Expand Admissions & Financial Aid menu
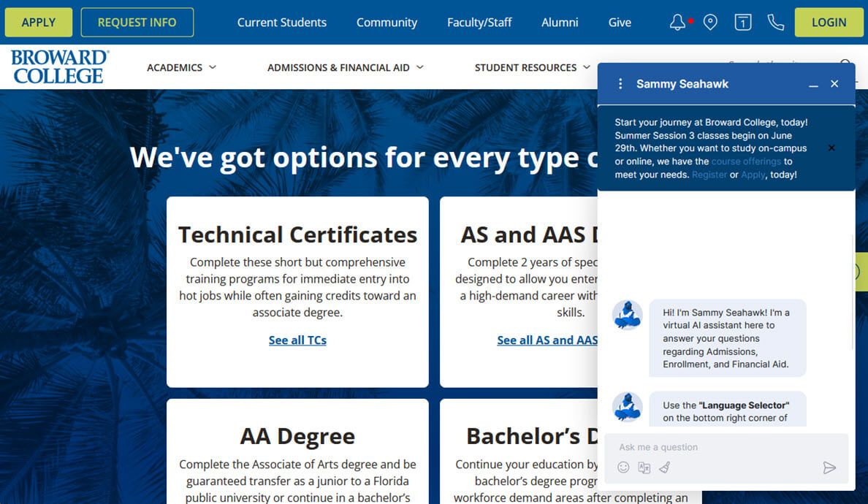 (346, 67)
